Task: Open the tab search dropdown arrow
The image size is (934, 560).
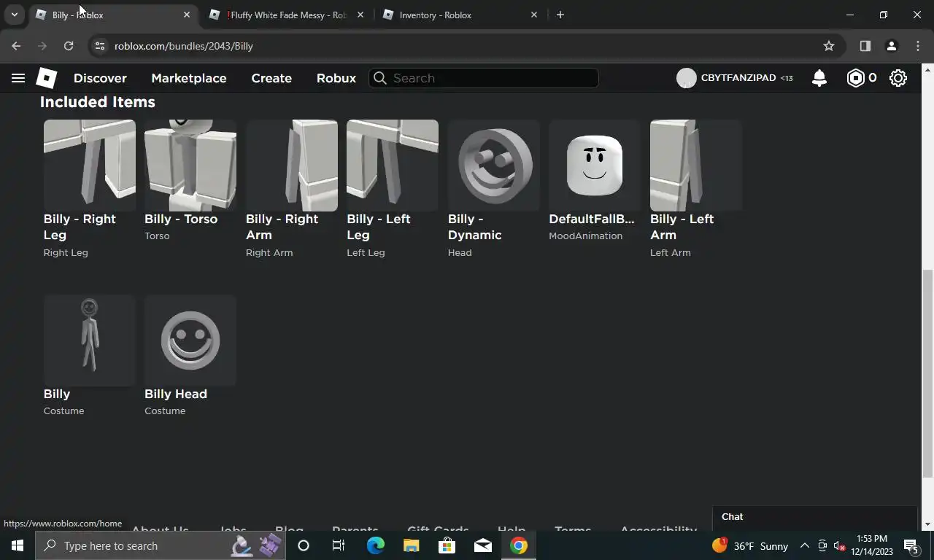Action: pyautogui.click(x=14, y=15)
